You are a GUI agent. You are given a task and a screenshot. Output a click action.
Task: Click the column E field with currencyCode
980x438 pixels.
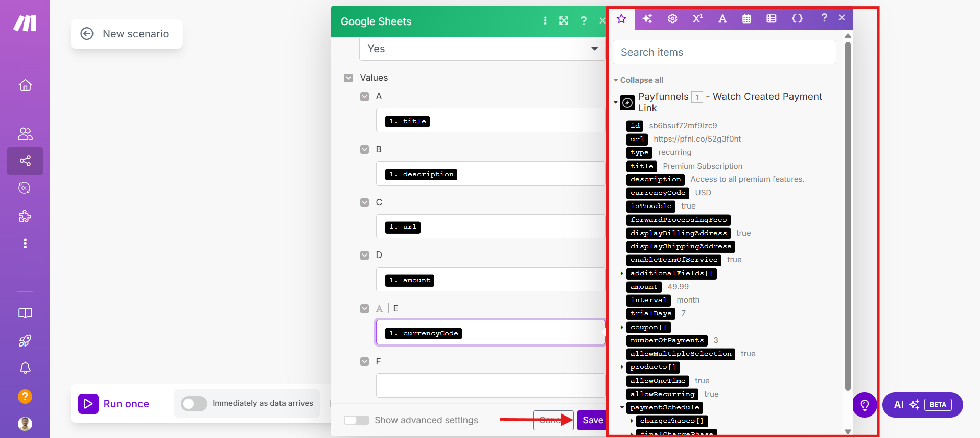point(491,333)
